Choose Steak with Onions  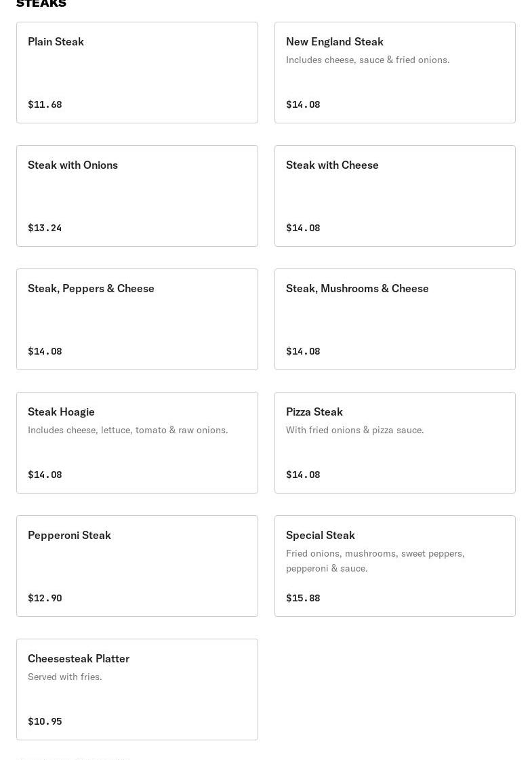click(137, 196)
